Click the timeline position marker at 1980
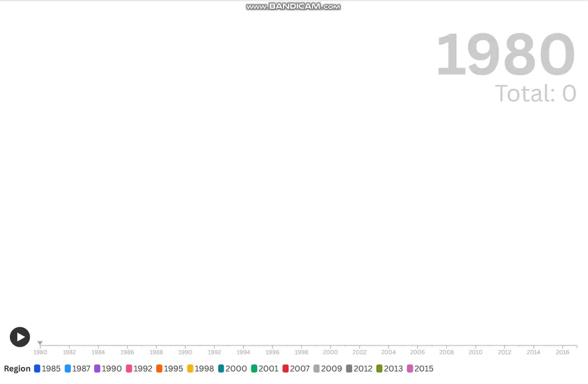588x384 pixels. pyautogui.click(x=40, y=343)
